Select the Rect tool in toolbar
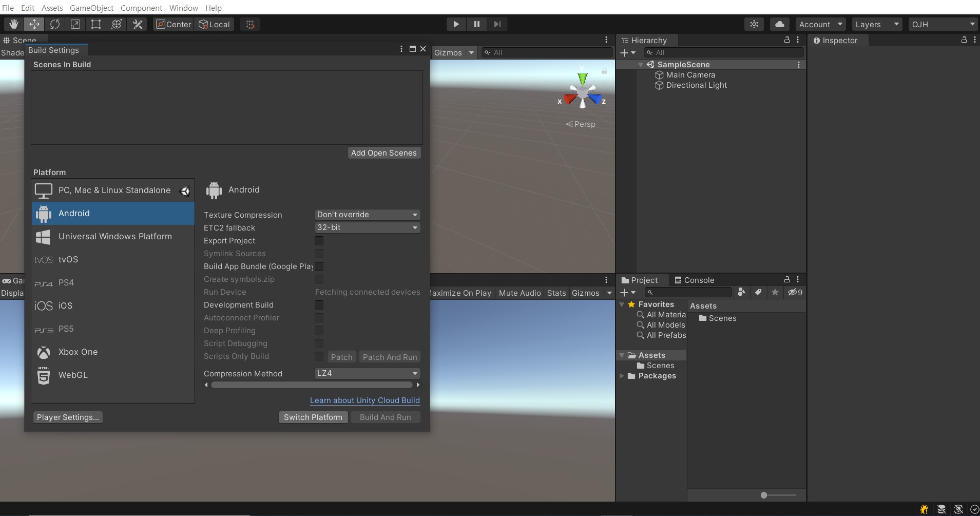 (x=96, y=24)
